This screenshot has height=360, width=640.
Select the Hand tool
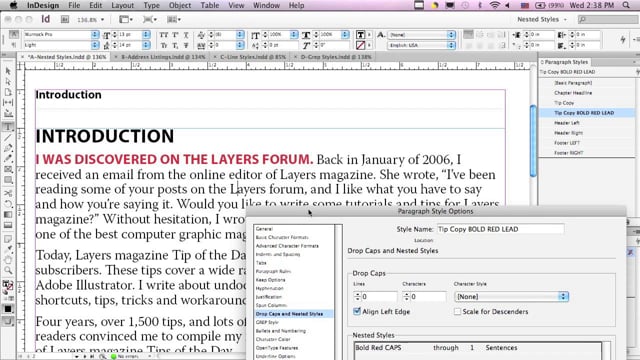(8, 260)
